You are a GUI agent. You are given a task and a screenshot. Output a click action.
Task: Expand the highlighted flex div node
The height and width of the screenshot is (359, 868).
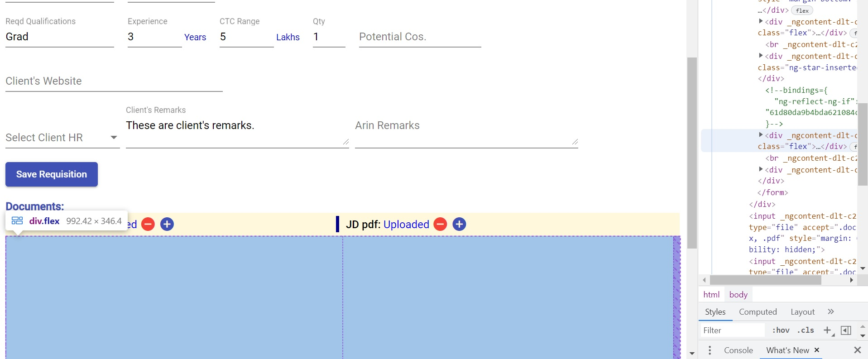pyautogui.click(x=761, y=134)
